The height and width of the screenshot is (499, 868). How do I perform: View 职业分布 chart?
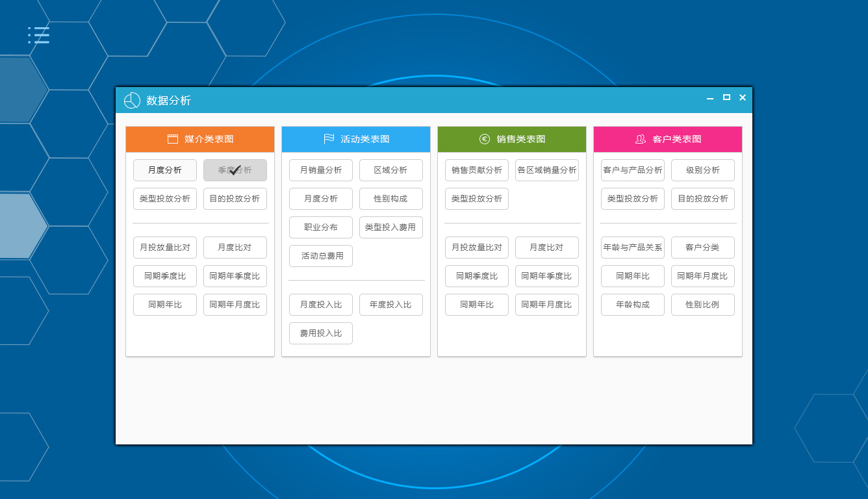click(321, 227)
